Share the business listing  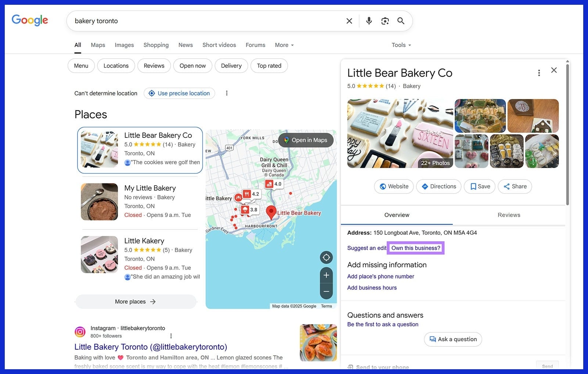pyautogui.click(x=514, y=186)
